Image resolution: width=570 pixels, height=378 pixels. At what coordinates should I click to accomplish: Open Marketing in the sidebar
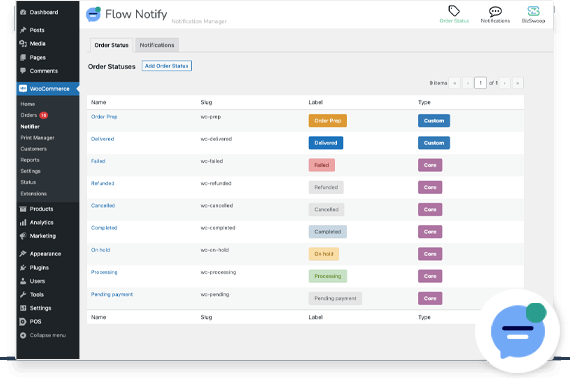click(43, 236)
